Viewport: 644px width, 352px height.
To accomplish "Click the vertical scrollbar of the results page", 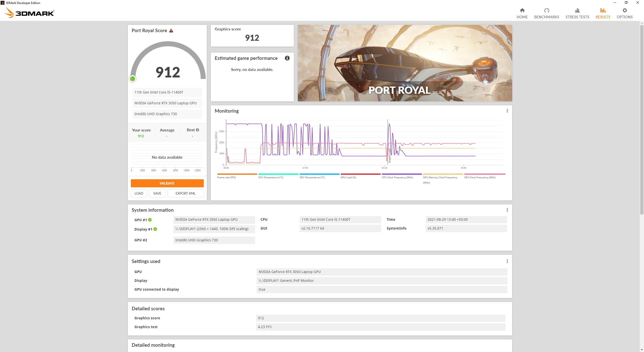I will [642, 119].
